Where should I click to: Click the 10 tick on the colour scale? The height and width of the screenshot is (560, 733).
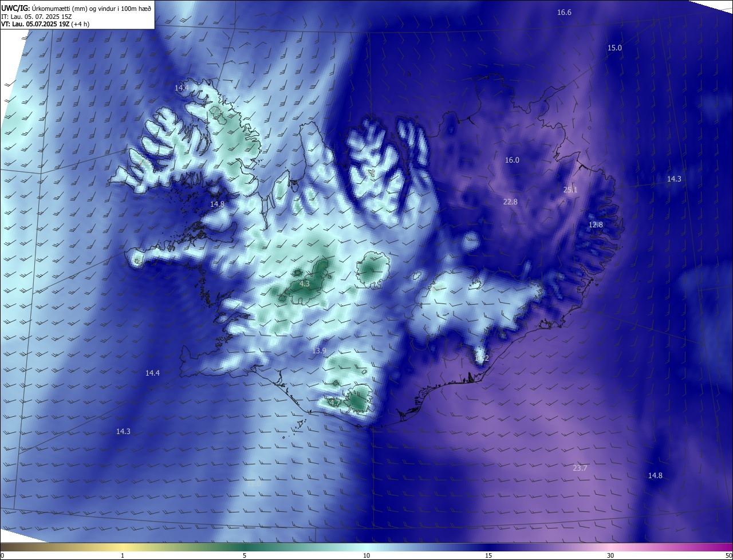pos(366,556)
